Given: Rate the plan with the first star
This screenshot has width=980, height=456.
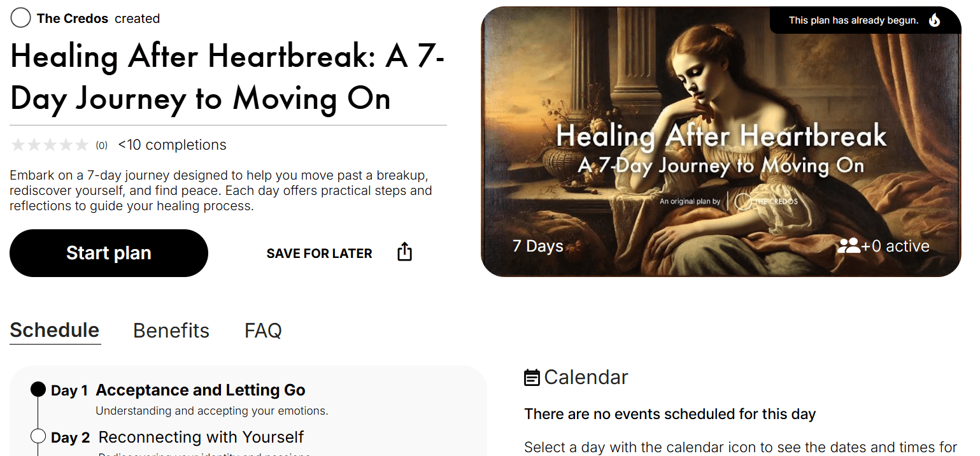Looking at the screenshot, I should click(18, 145).
